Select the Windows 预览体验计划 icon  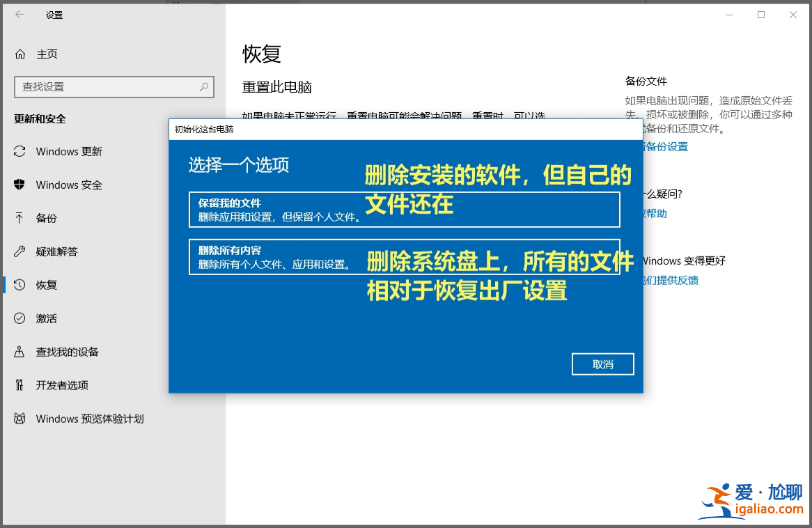click(x=20, y=419)
